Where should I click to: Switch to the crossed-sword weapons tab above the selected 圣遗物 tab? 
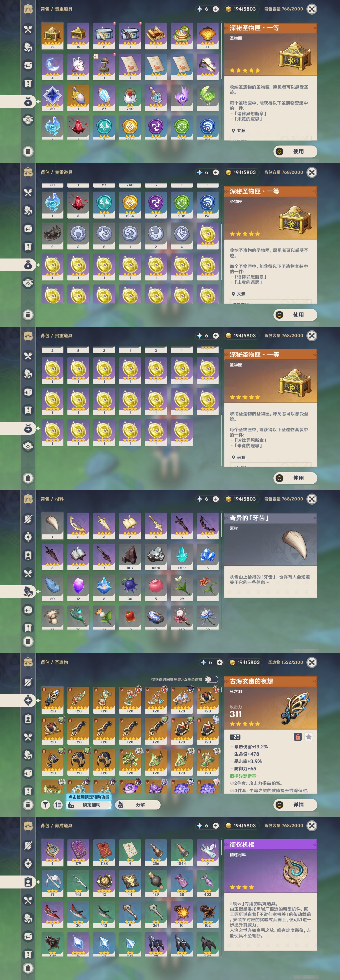click(28, 682)
